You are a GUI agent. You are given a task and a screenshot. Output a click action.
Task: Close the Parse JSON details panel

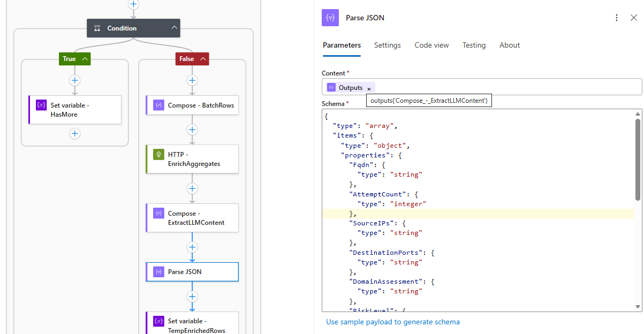[634, 18]
